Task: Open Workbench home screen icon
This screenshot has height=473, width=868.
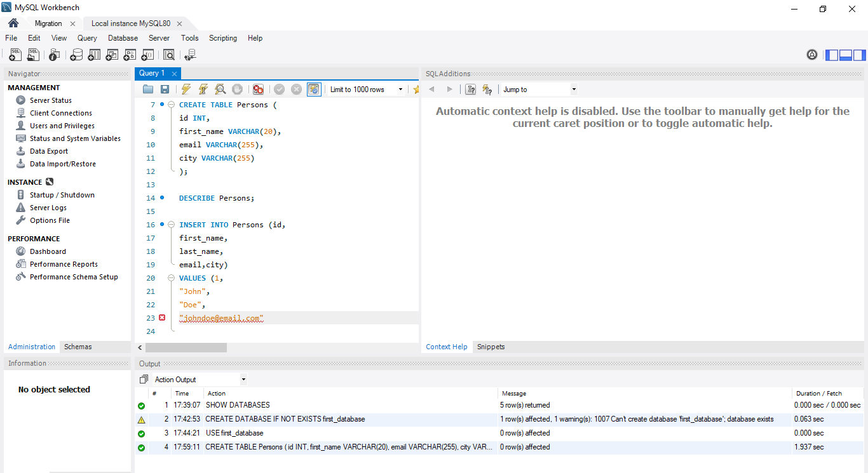Action: pyautogui.click(x=13, y=23)
